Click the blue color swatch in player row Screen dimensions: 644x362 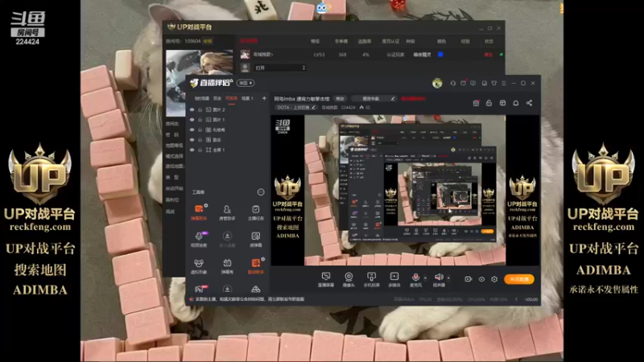440,54
